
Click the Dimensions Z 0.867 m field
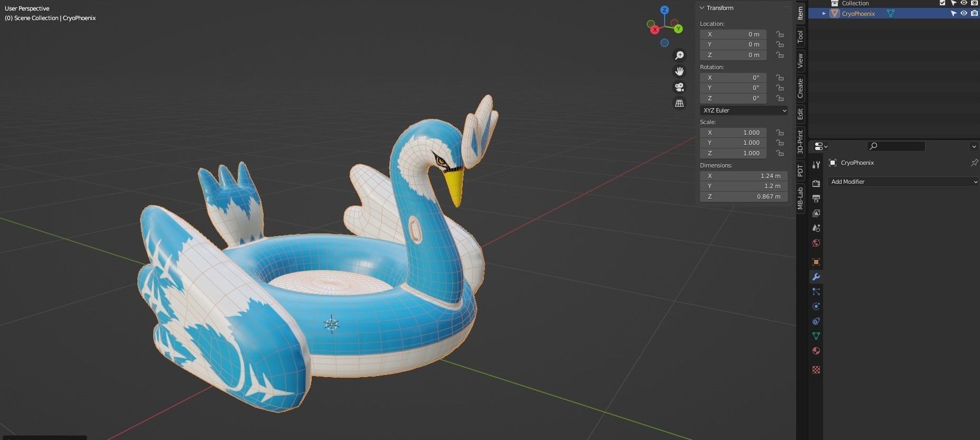coord(744,196)
